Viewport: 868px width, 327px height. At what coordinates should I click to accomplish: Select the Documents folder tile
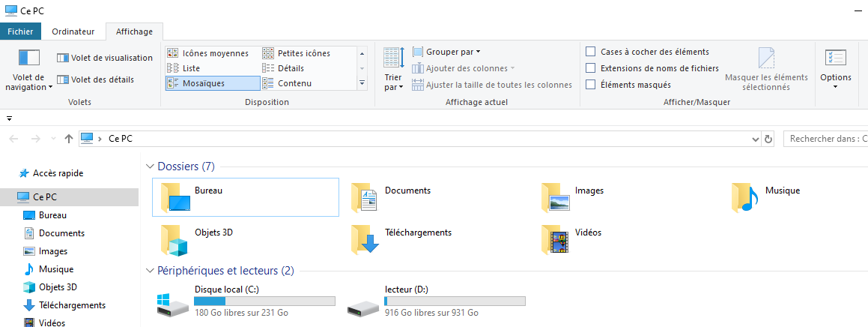(436, 197)
